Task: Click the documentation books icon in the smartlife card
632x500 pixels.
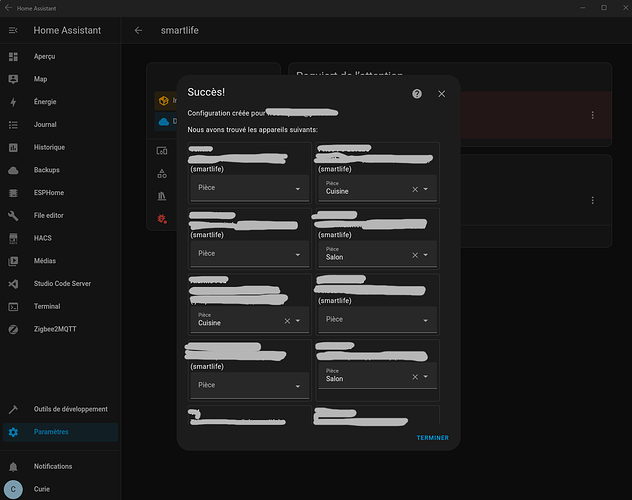Action: [x=162, y=196]
